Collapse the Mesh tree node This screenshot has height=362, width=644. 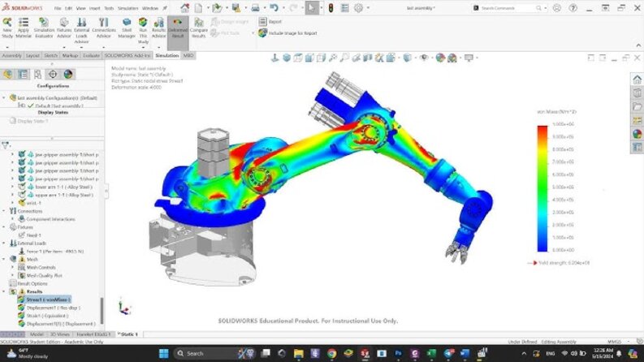pos(4,259)
